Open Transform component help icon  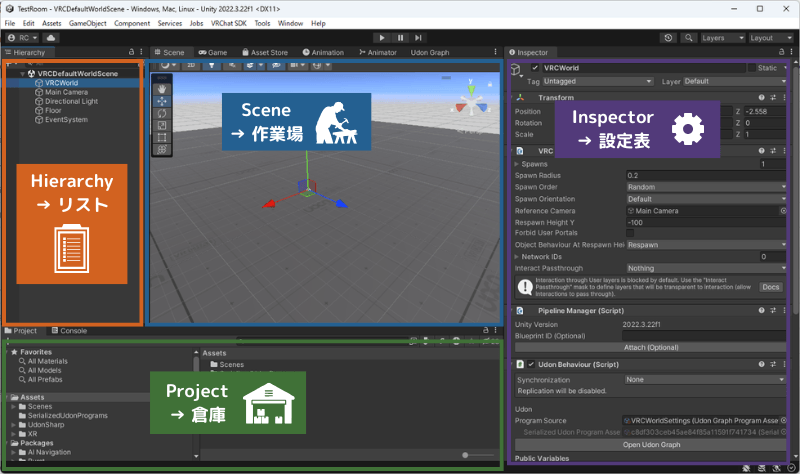(761, 97)
